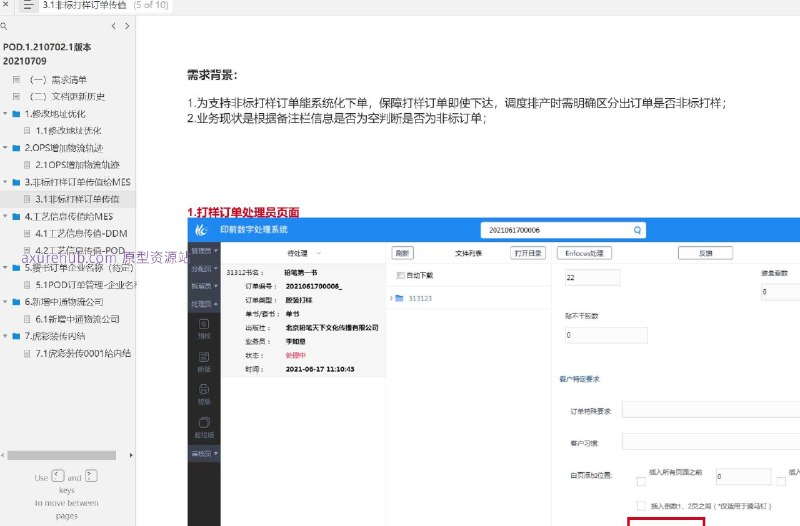800x526 pixels.
Task: Toggle the hamburger pages menu icon
Action: [28, 5]
